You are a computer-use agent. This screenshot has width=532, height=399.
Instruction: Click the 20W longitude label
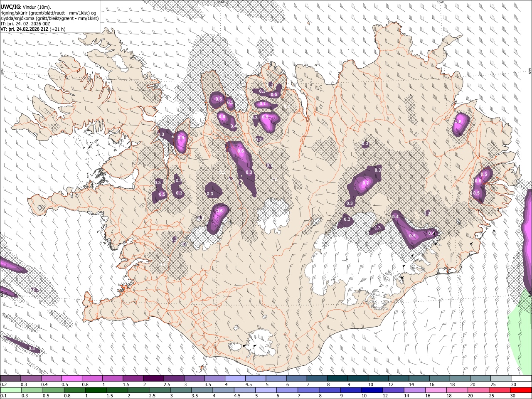(221, 2)
